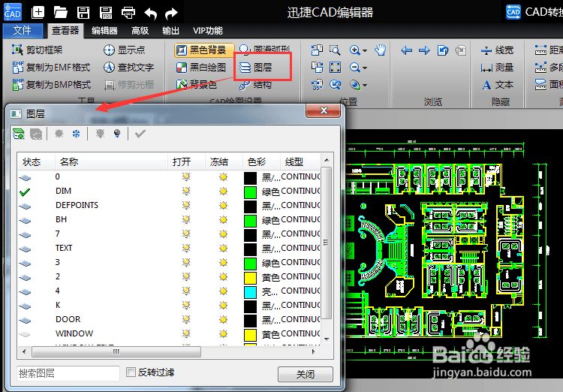Screen dimensions: 563x392
Task: Toggle the on/off bulb for layer TEXT
Action: click(x=186, y=249)
